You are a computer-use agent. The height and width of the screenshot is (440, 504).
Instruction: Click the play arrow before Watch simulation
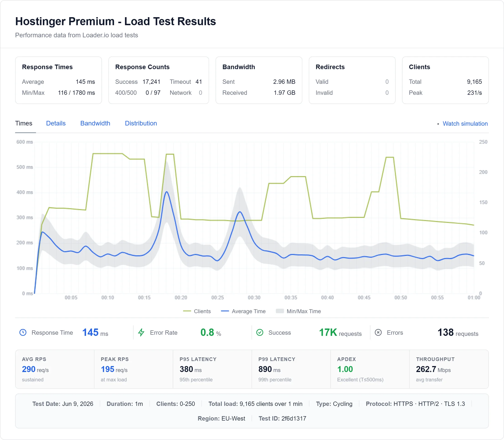coord(438,124)
